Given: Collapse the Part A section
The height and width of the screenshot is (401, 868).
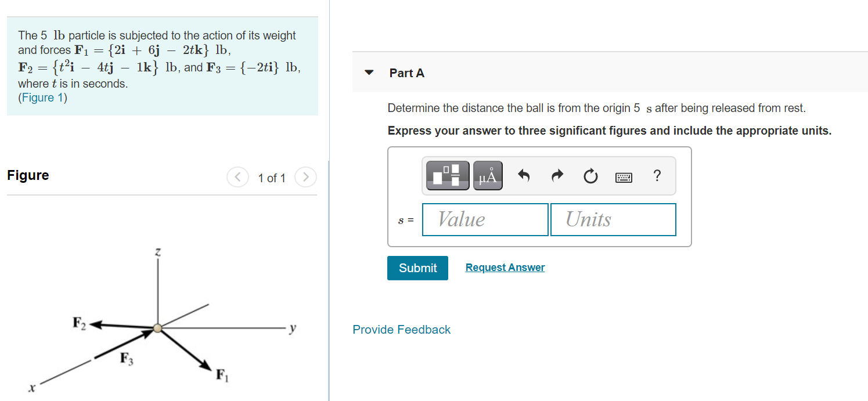Looking at the screenshot, I should click(x=369, y=73).
